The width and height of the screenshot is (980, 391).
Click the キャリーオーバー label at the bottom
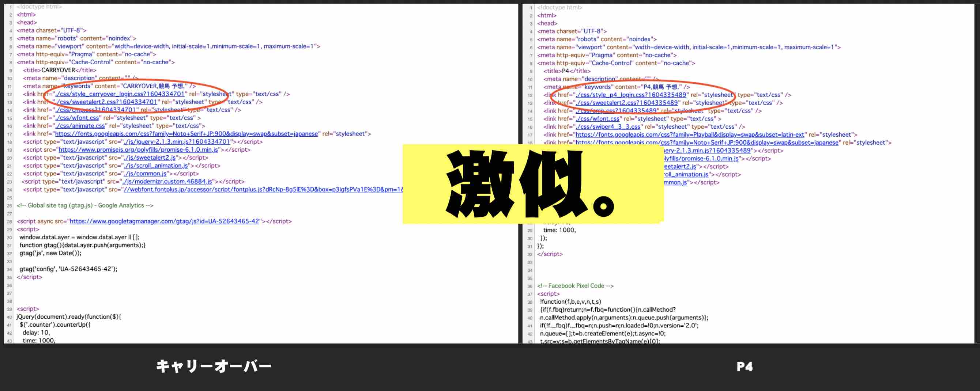pyautogui.click(x=213, y=366)
